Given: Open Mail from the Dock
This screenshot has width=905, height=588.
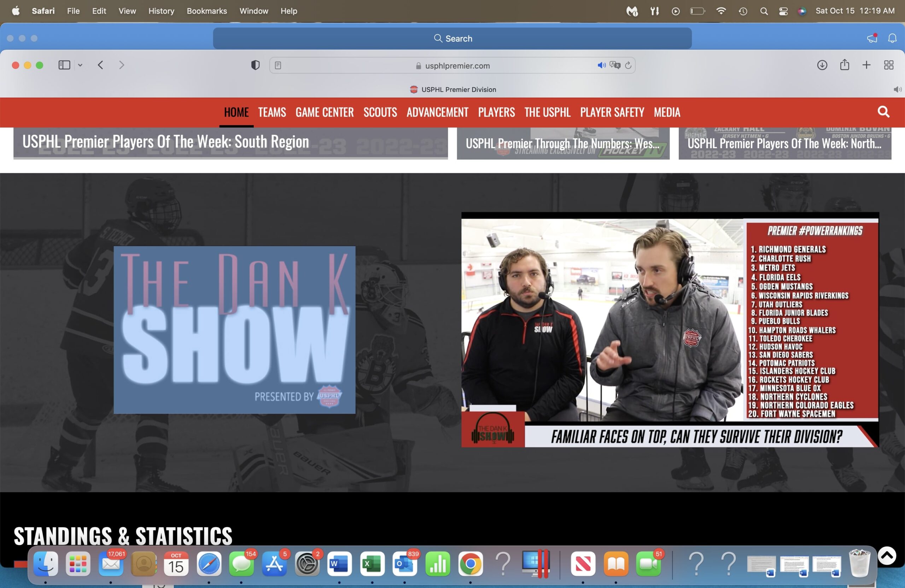Looking at the screenshot, I should pos(111,564).
